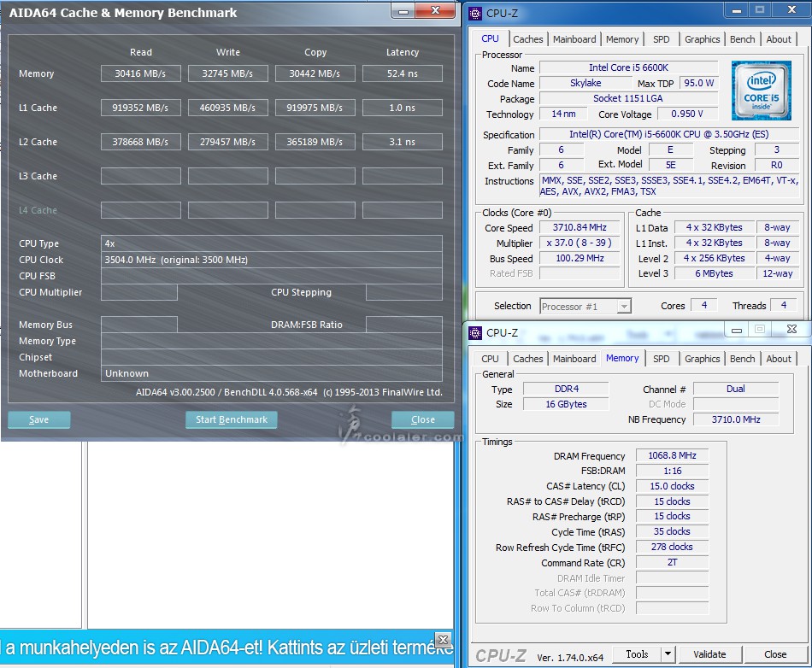This screenshot has width=812, height=668.
Task: Switch to Graphics tab in the lower CPU-Z window
Action: pos(703,359)
